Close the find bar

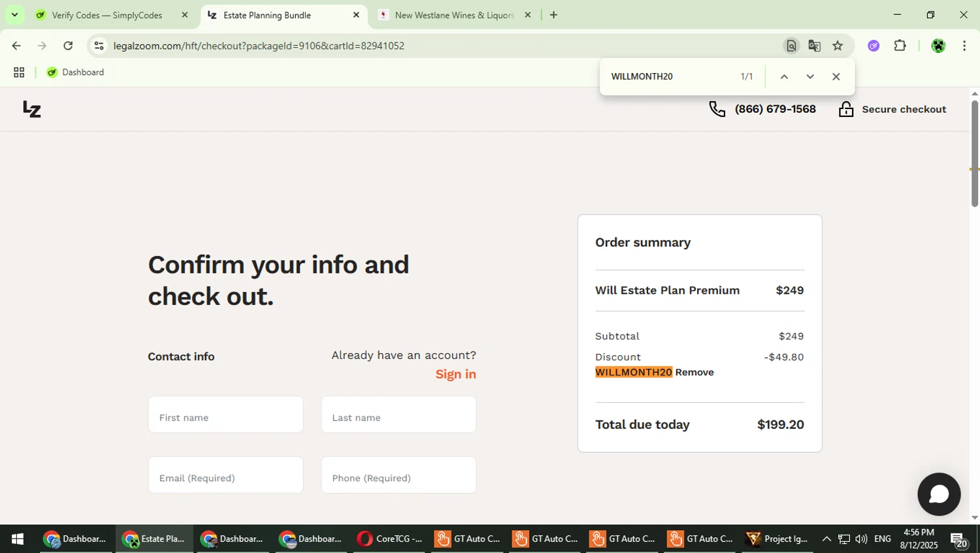[836, 76]
